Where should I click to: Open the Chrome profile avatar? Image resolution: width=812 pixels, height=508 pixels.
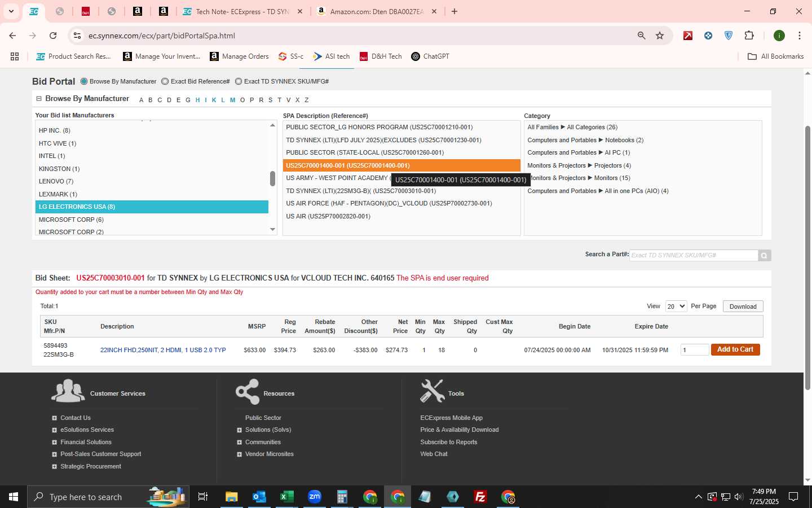pyautogui.click(x=779, y=36)
